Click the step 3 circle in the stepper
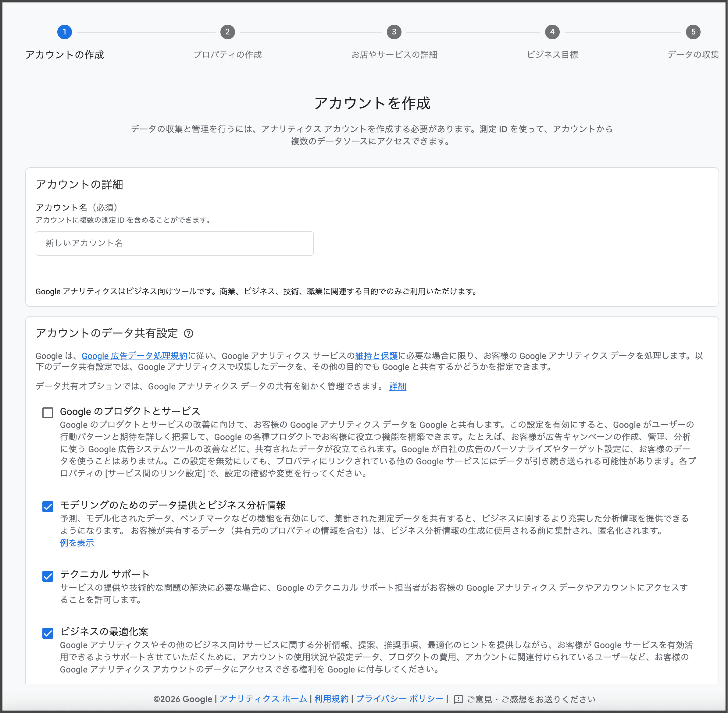 (x=394, y=32)
